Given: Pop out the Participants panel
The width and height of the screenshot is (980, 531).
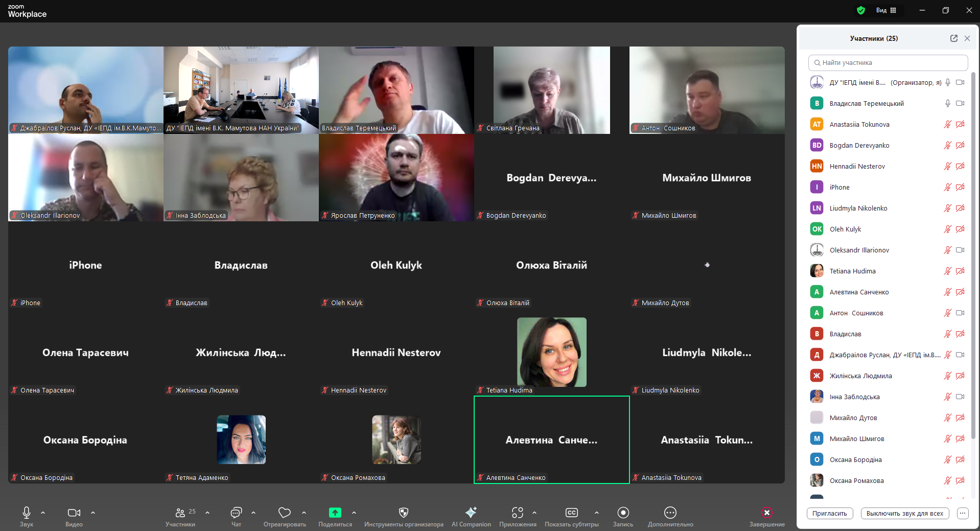Looking at the screenshot, I should 953,38.
